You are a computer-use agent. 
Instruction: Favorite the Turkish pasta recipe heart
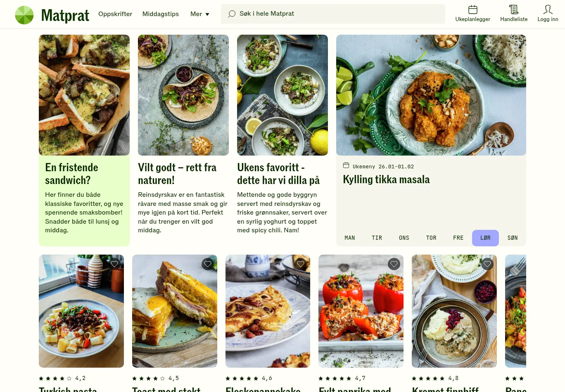(x=114, y=264)
